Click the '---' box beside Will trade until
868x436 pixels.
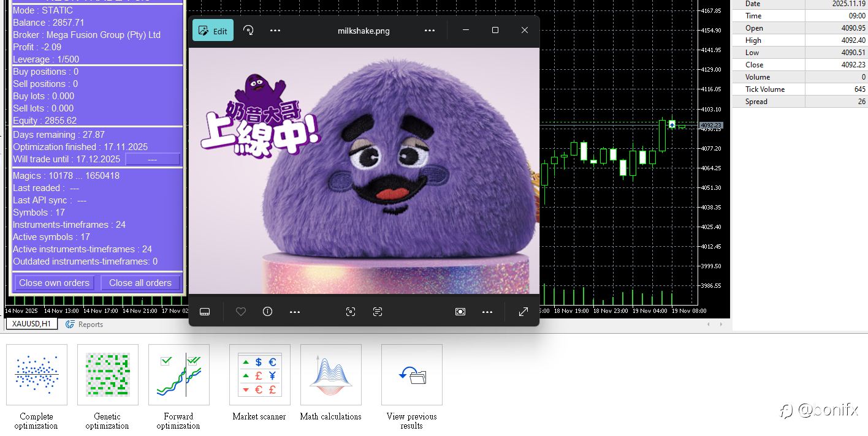[x=153, y=159]
